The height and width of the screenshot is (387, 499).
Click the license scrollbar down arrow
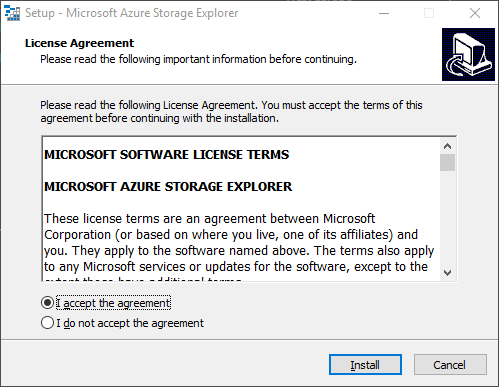[x=447, y=273]
